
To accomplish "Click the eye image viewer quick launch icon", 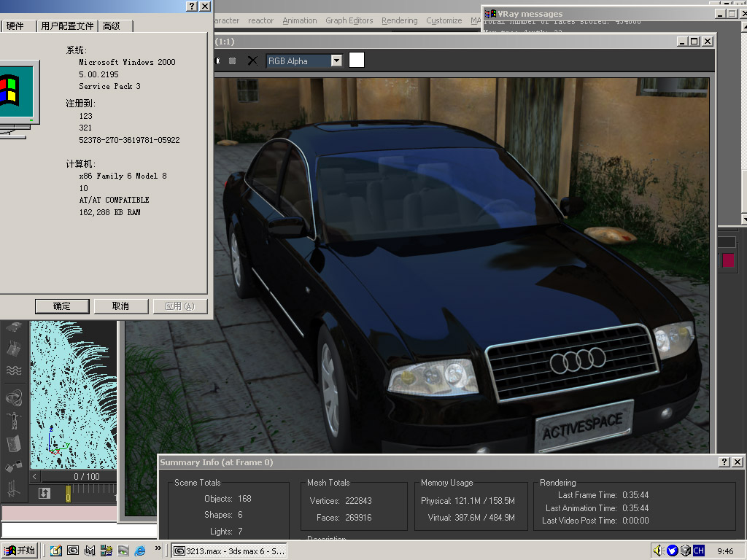I will coord(123,551).
